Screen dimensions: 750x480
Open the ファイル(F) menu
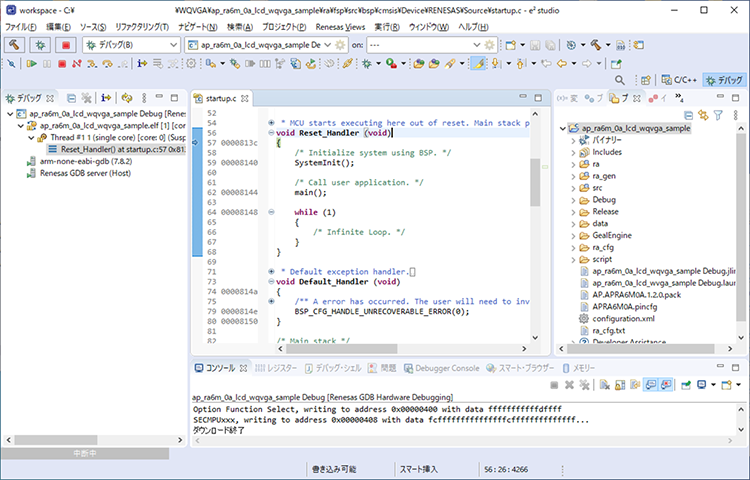[21, 27]
